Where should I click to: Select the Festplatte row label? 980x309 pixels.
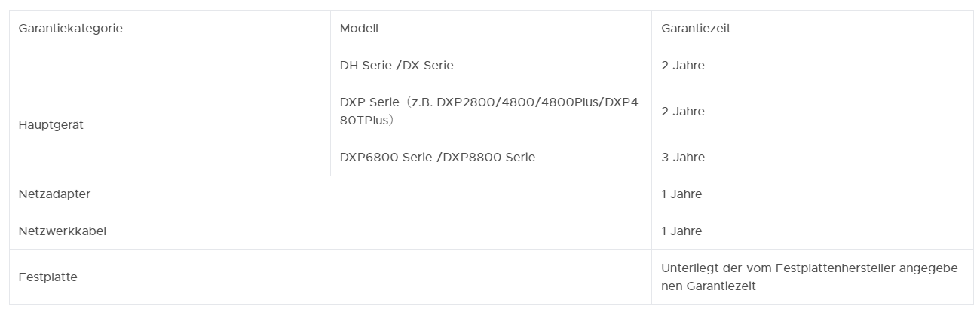click(x=48, y=277)
